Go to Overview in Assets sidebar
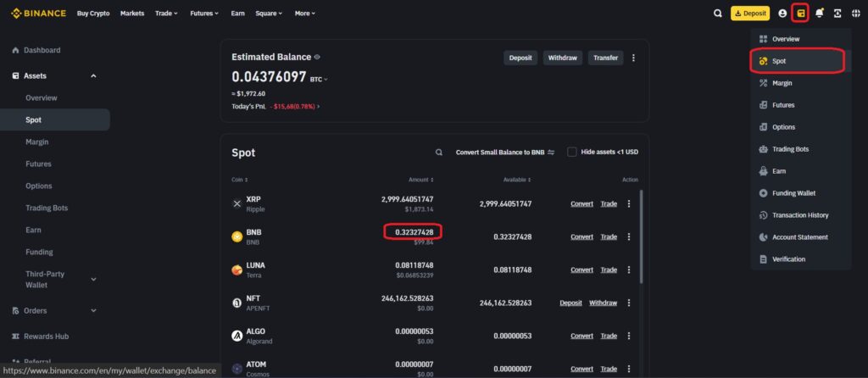 click(41, 98)
